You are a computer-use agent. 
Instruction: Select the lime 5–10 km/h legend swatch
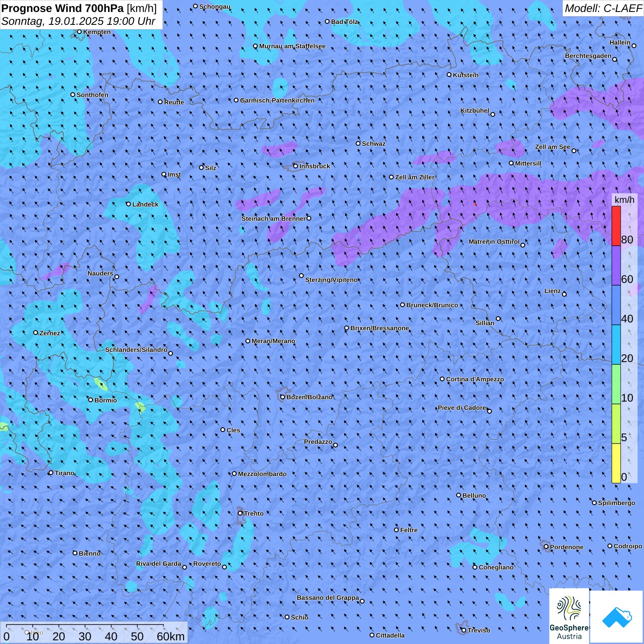[x=616, y=424]
